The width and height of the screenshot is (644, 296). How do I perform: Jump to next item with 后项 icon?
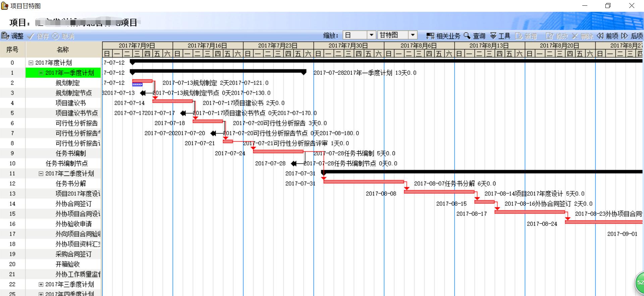[625, 36]
